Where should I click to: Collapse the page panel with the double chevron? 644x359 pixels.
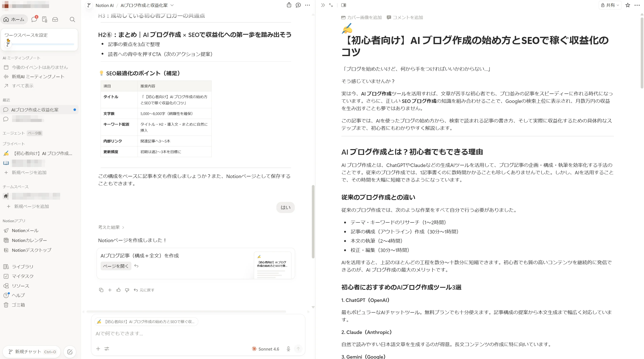tap(323, 5)
